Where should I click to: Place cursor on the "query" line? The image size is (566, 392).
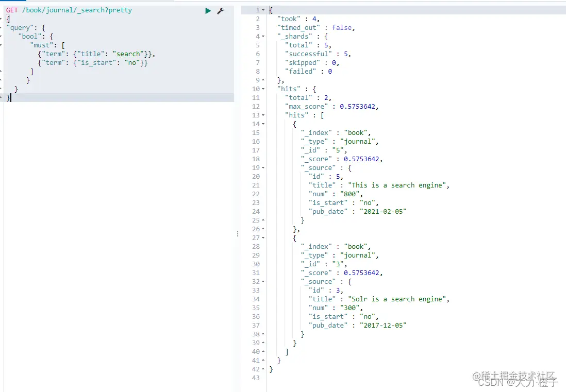pos(26,28)
